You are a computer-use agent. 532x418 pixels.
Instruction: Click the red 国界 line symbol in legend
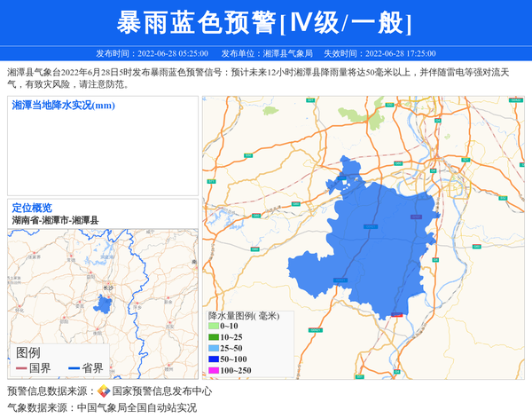tap(20, 368)
